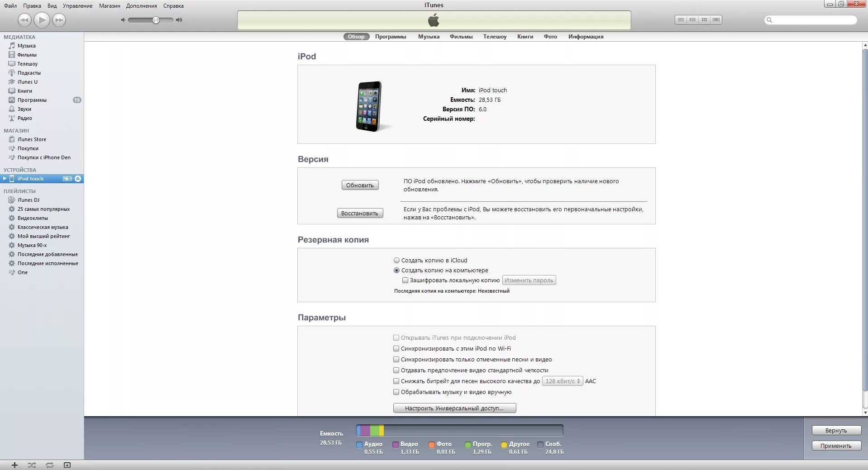
Task: Switch to the Программы device tab
Action: (x=391, y=37)
